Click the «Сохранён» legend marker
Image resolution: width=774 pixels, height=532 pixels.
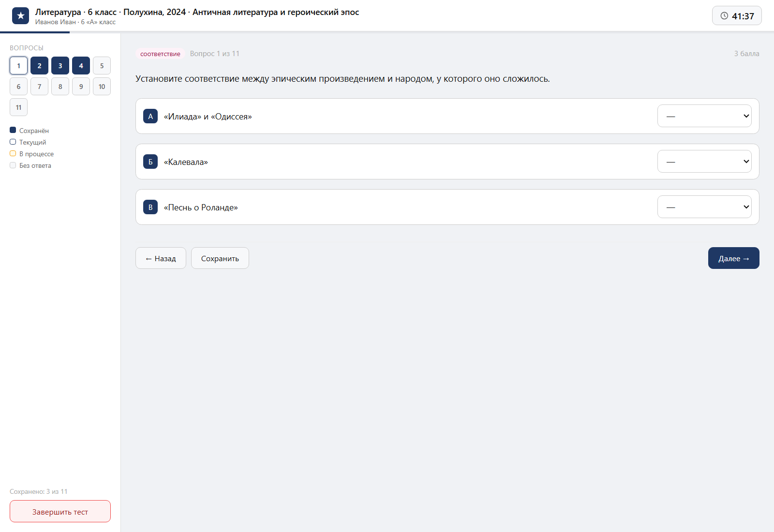pos(13,130)
